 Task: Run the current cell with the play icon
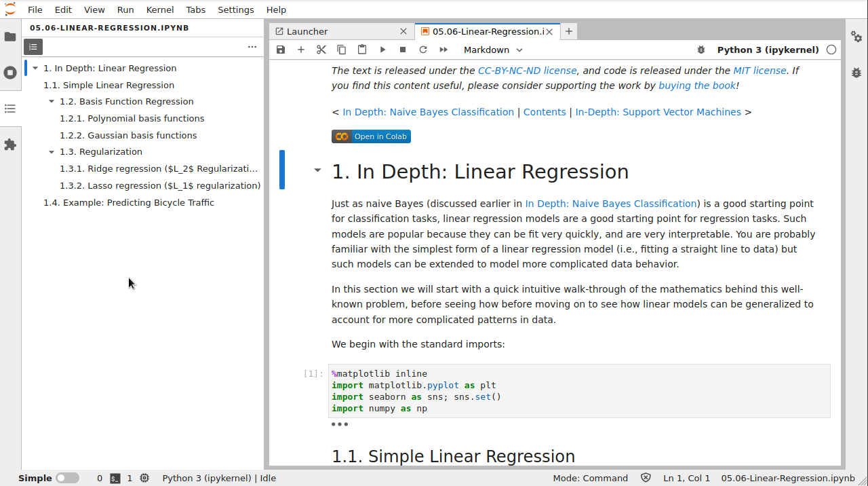(x=382, y=50)
